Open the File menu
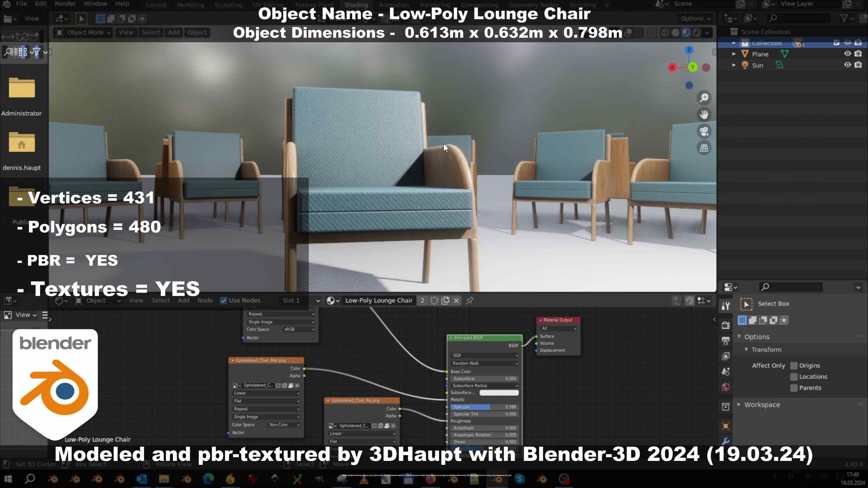 (21, 4)
